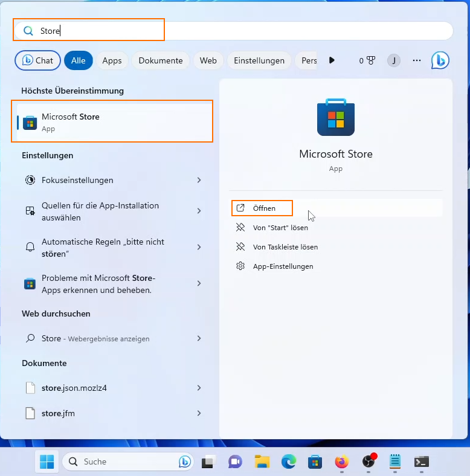The width and height of the screenshot is (470, 476).
Task: Switch to the Einstellungen filter
Action: (x=259, y=60)
